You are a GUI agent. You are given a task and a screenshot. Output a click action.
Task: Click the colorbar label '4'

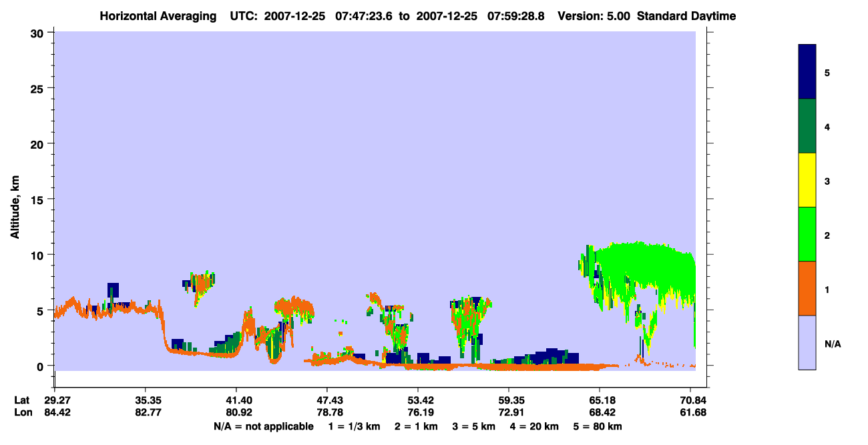(828, 126)
